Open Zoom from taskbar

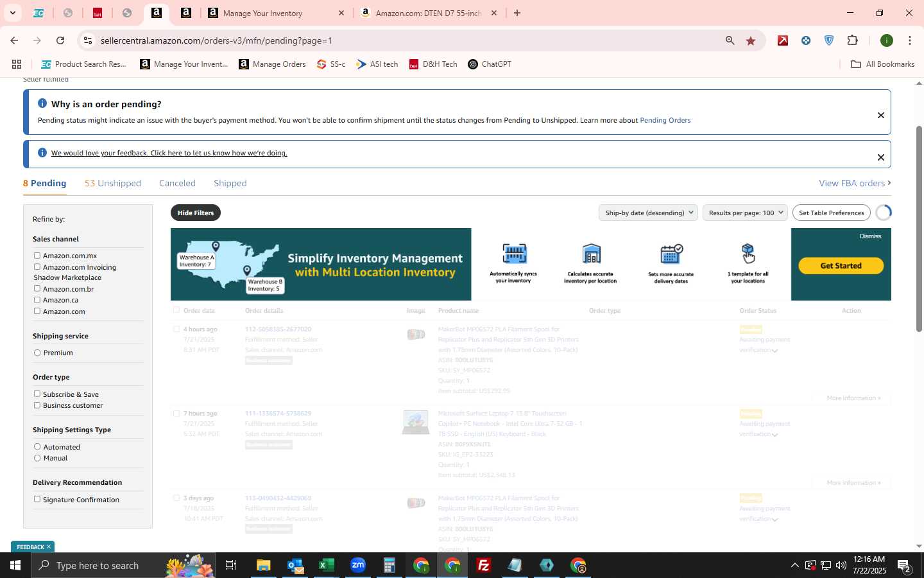coord(358,565)
